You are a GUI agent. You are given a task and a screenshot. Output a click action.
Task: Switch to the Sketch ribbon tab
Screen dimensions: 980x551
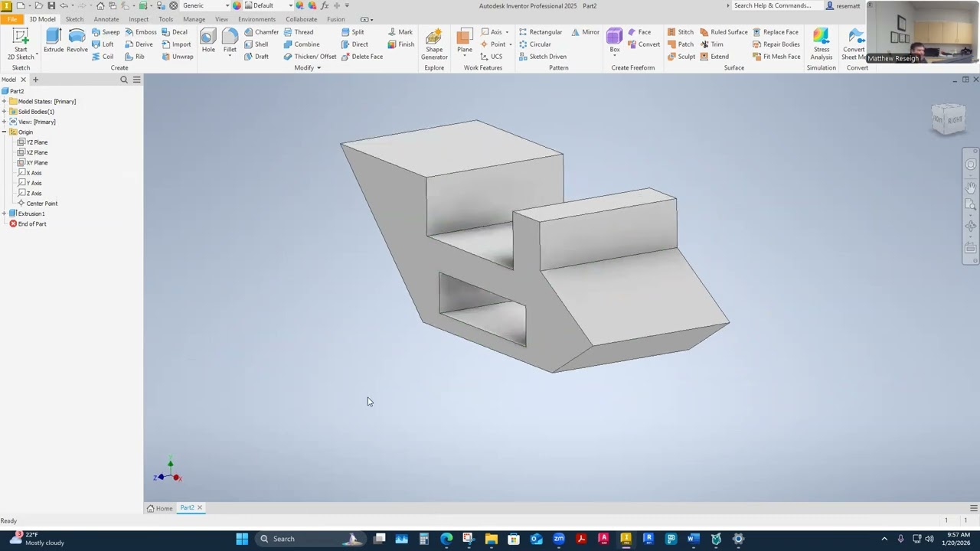(x=74, y=19)
